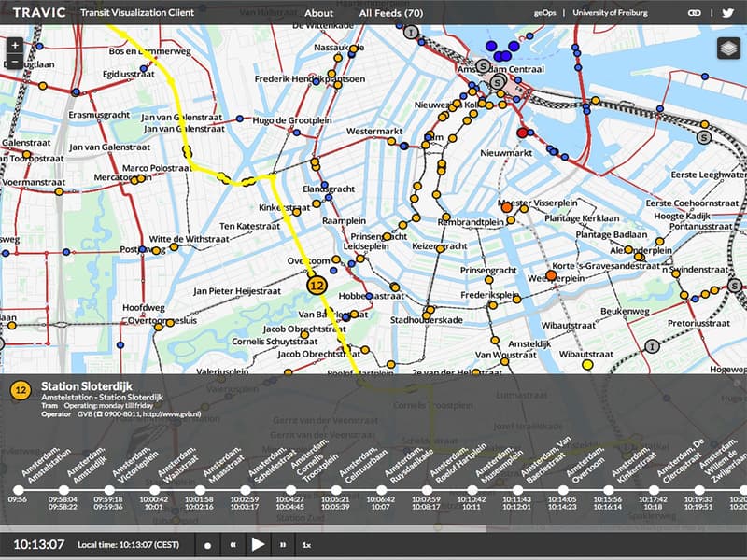747x560 pixels.
Task: Click the Twitter bird icon in the header
Action: click(x=727, y=13)
